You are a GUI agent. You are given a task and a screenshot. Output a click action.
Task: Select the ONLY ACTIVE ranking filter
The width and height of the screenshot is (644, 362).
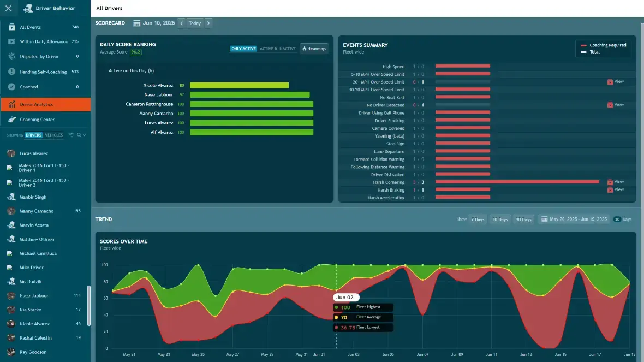[243, 49]
